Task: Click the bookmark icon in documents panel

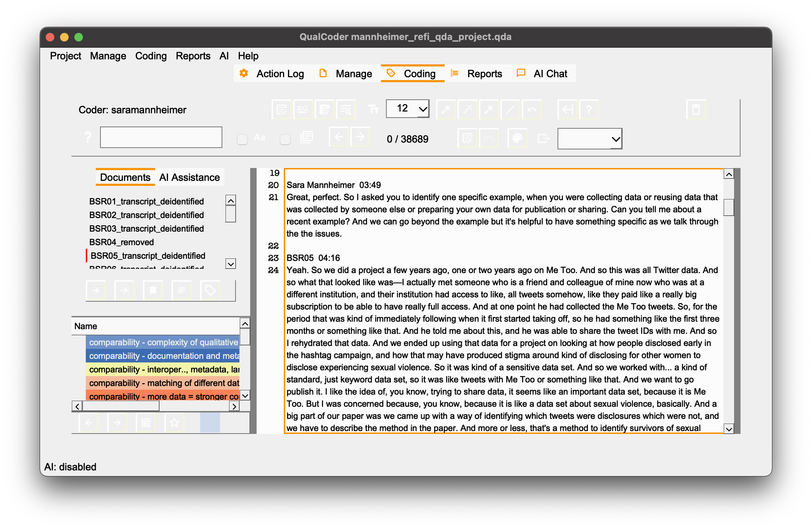Action: click(x=153, y=290)
